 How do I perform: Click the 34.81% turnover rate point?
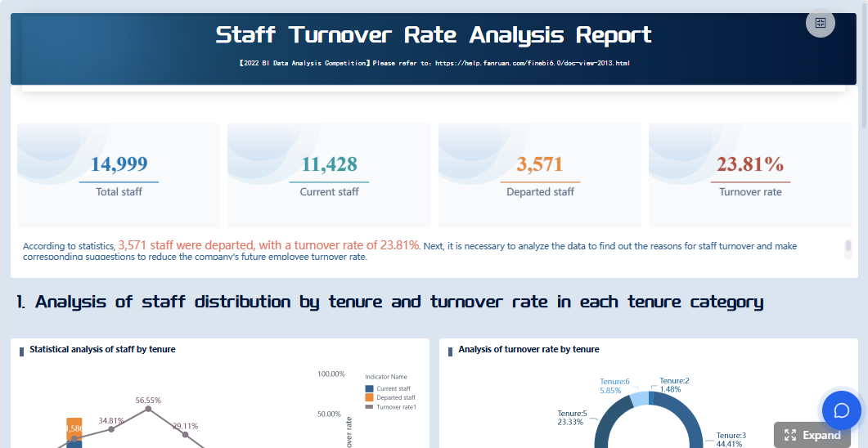point(111,428)
